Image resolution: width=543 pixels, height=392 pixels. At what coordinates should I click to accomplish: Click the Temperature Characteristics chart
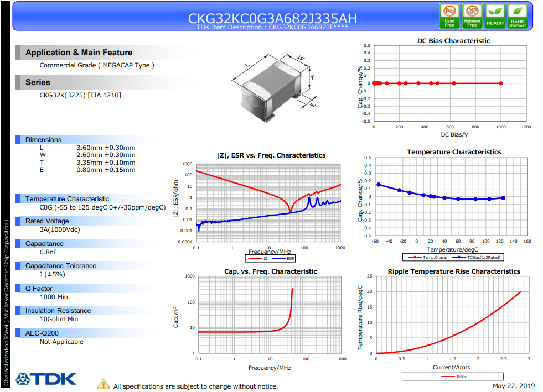tap(451, 196)
